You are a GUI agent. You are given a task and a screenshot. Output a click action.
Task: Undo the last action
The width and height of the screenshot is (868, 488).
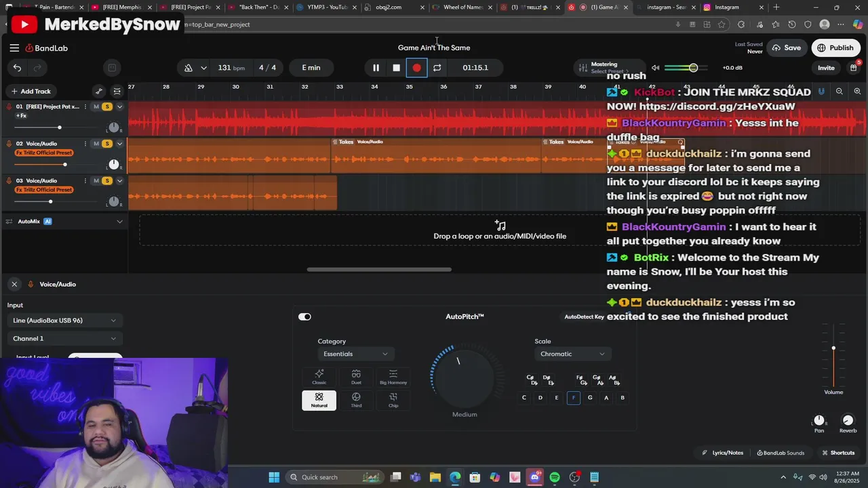[17, 68]
